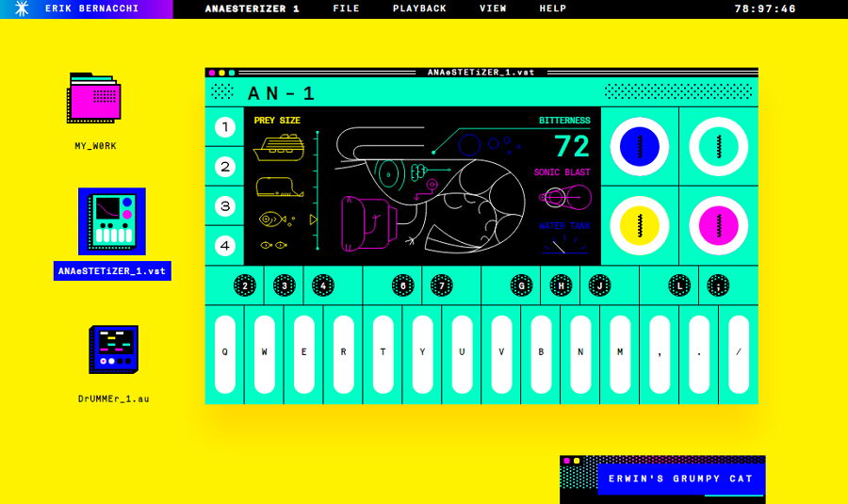This screenshot has width=848, height=504.
Task: Play the white key V
Action: tap(501, 354)
